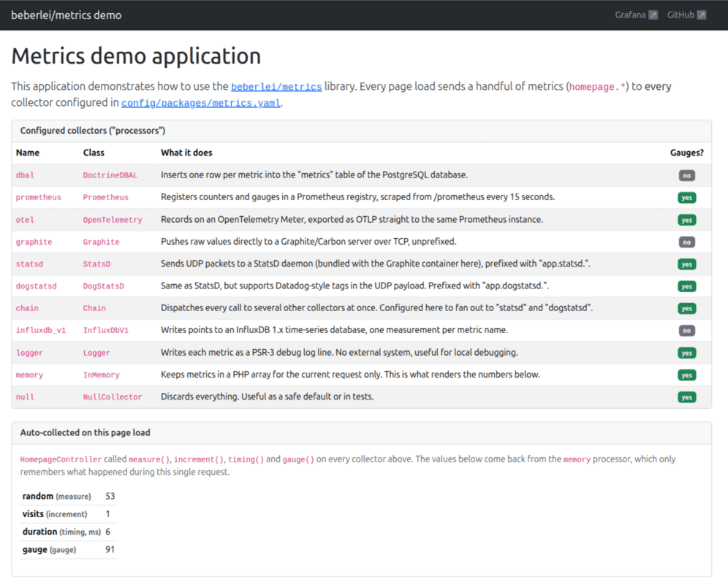Viewport: 728px width, 585px height.
Task: Click the 'Graphite' class cell
Action: [101, 242]
